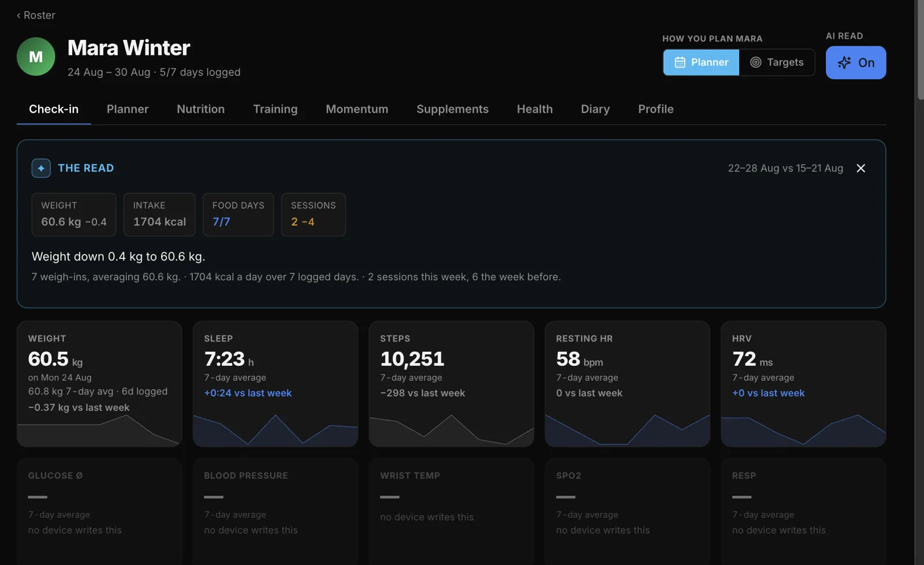Click the Mara Winter name heading
This screenshot has width=924, height=565.
pyautogui.click(x=129, y=48)
